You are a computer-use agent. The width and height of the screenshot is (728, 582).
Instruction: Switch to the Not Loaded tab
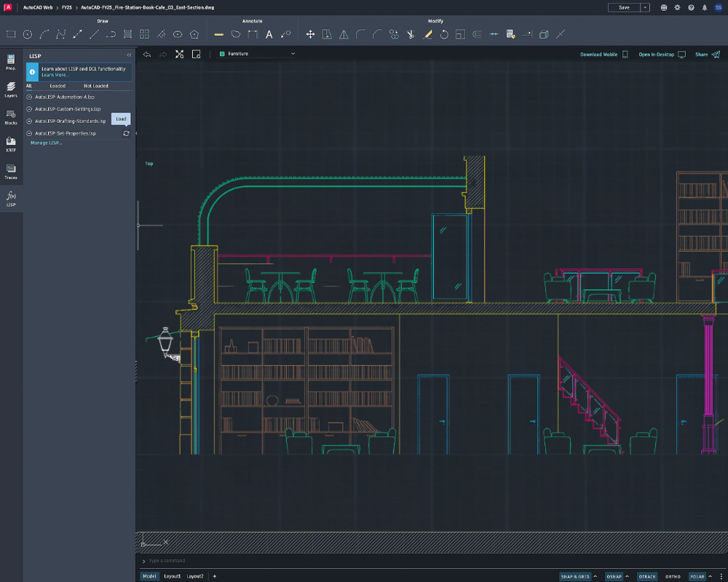95,86
